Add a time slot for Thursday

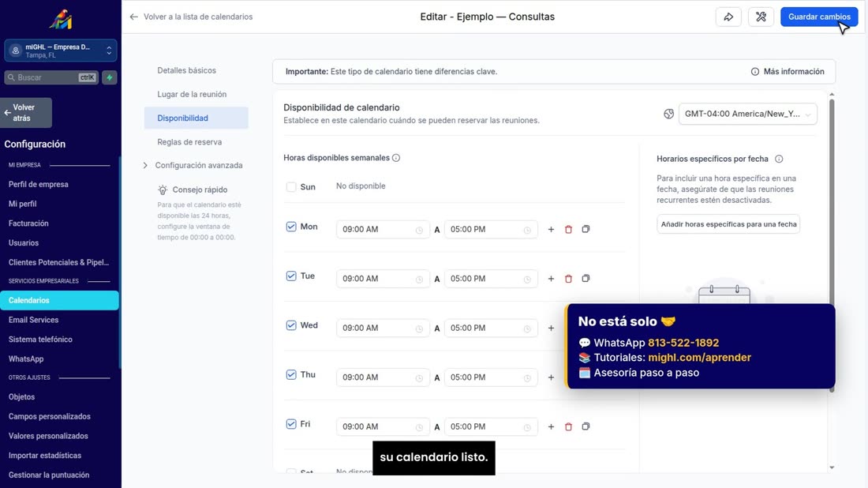[551, 377]
